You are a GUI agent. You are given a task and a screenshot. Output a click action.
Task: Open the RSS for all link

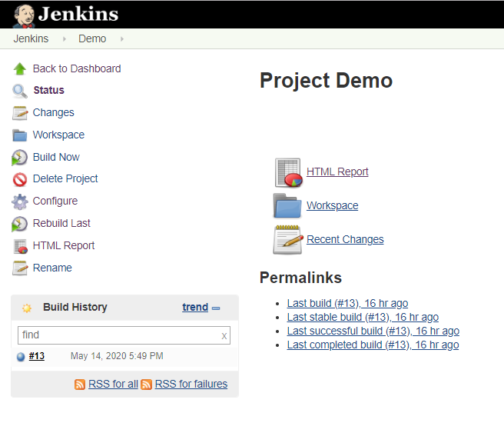coord(113,384)
